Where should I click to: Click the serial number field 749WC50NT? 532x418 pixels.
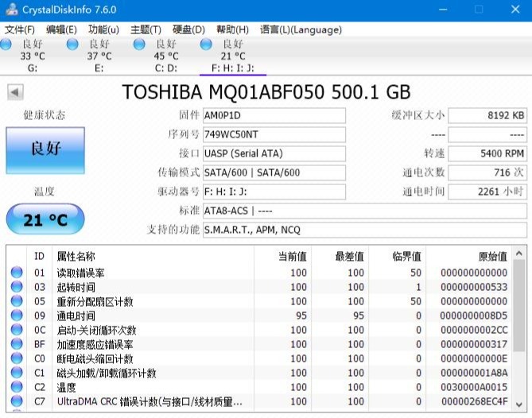(x=274, y=134)
